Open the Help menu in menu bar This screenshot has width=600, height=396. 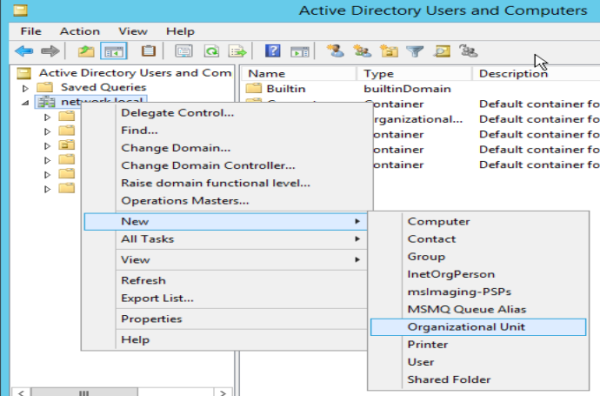180,31
